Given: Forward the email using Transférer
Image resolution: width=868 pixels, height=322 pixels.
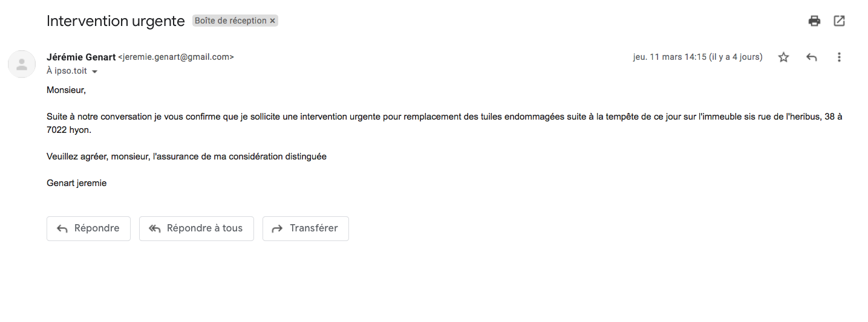Looking at the screenshot, I should point(305,228).
